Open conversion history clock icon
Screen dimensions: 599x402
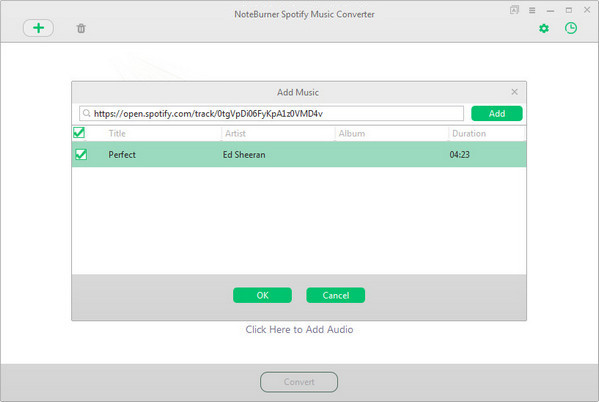point(571,28)
